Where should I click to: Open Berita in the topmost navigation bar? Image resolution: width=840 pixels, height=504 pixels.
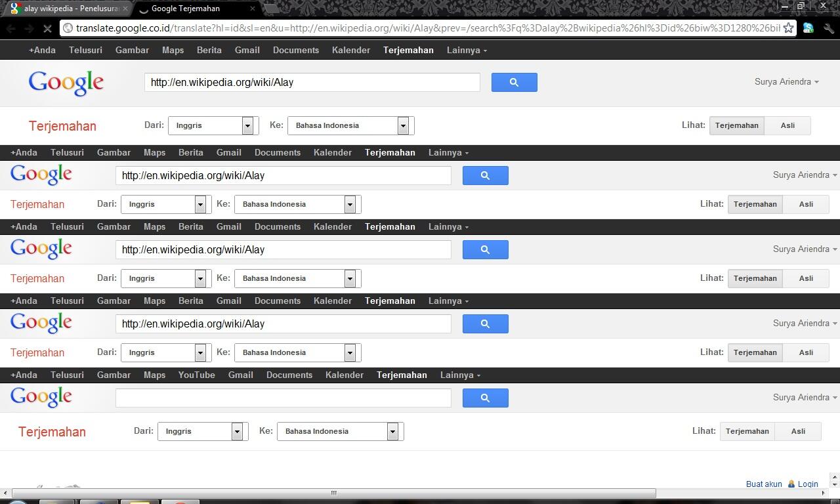(209, 50)
